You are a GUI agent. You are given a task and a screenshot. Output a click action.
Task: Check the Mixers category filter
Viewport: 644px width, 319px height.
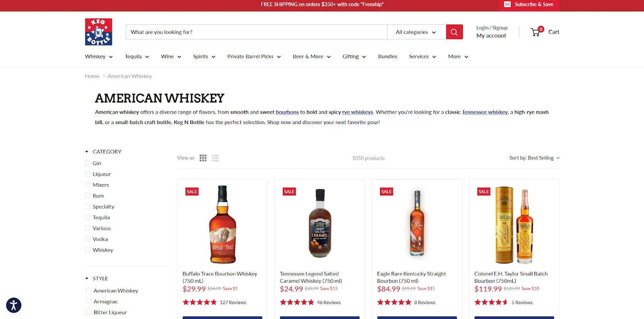(87, 185)
